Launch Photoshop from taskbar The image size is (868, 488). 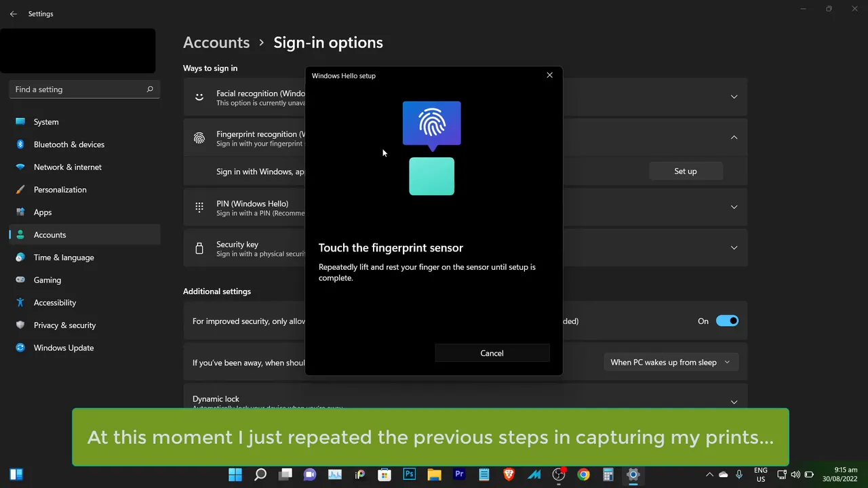click(x=410, y=474)
